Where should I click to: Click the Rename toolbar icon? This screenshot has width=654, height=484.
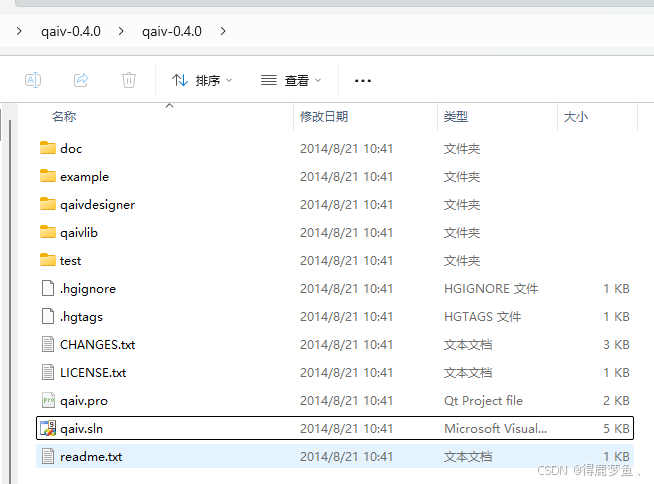33,80
